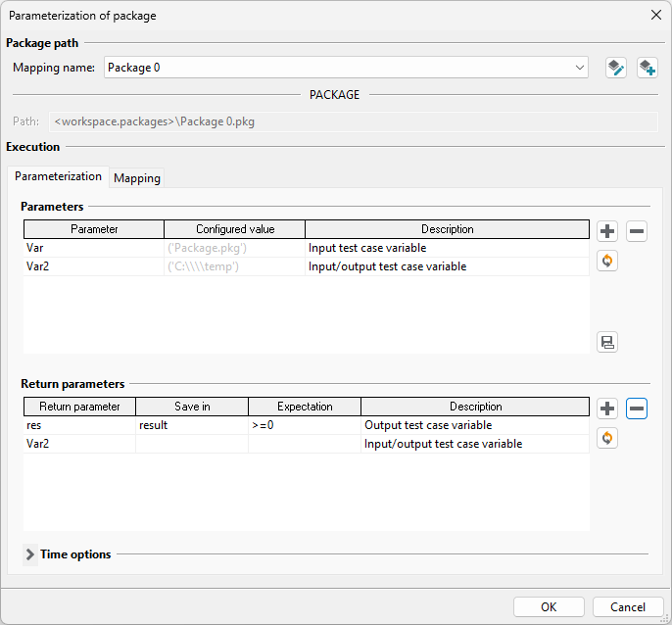Image resolution: width=672 pixels, height=625 pixels.
Task: Add a return parameter with the plus button
Action: [607, 409]
